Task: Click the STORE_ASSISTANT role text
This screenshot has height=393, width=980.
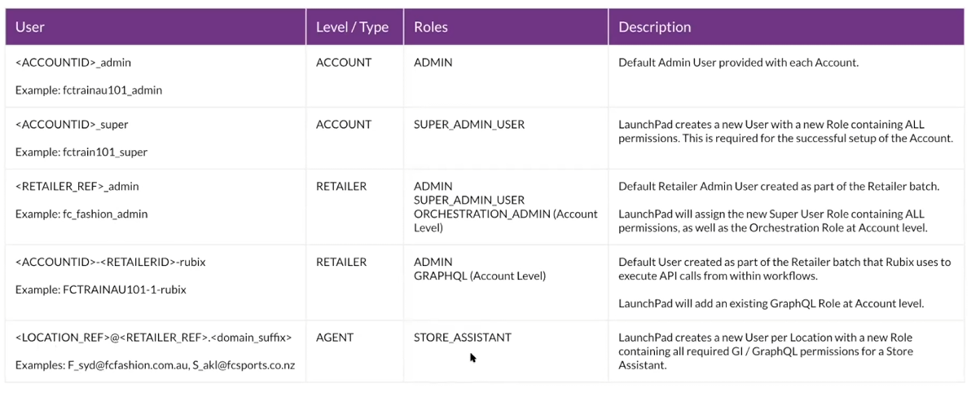Action: 462,338
